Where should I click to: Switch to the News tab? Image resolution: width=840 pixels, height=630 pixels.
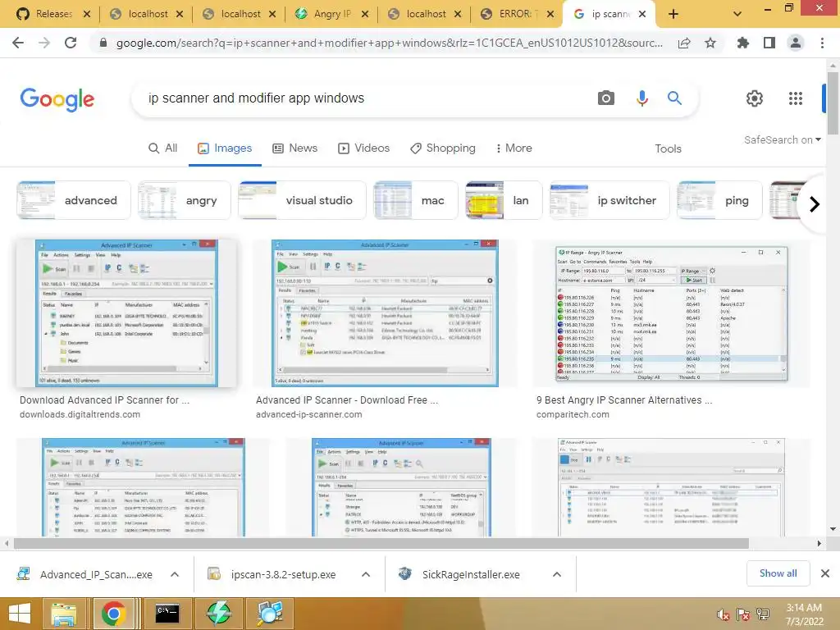tap(294, 148)
